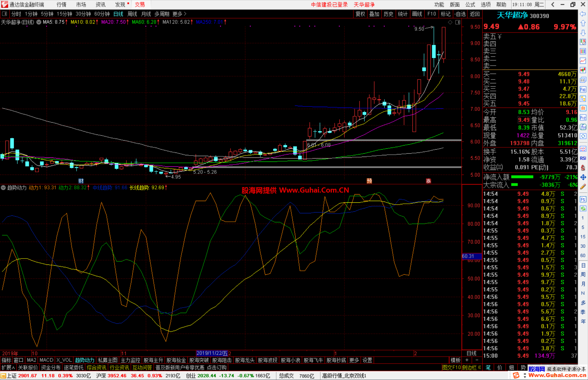Screen dimensions: 588x380
Task: Switch to 周线 period tab
Action: [x=132, y=14]
